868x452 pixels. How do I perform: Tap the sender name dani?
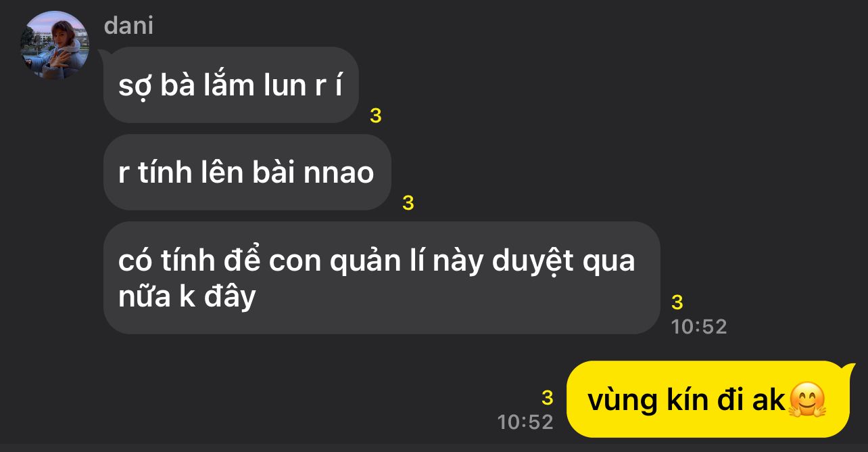128,26
